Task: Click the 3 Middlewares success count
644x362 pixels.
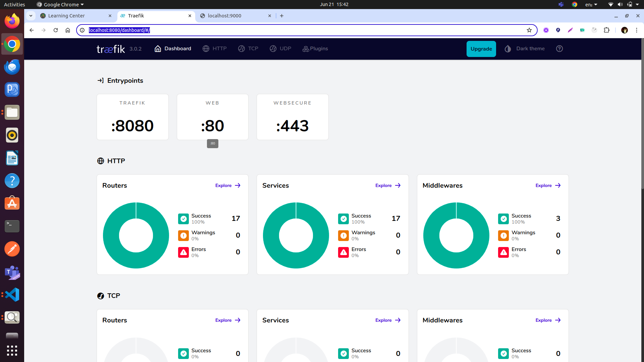Action: [558, 219]
